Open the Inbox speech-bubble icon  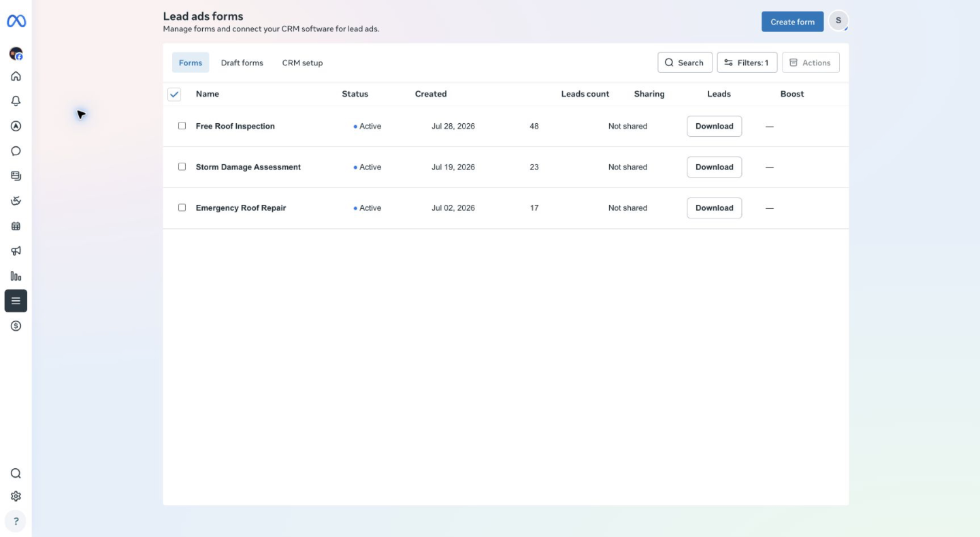pyautogui.click(x=16, y=151)
